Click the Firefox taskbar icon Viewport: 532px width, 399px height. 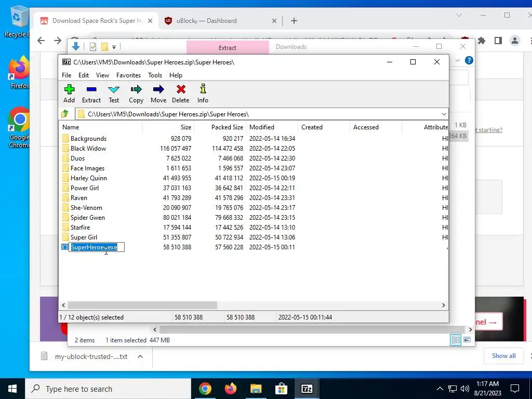click(x=230, y=389)
